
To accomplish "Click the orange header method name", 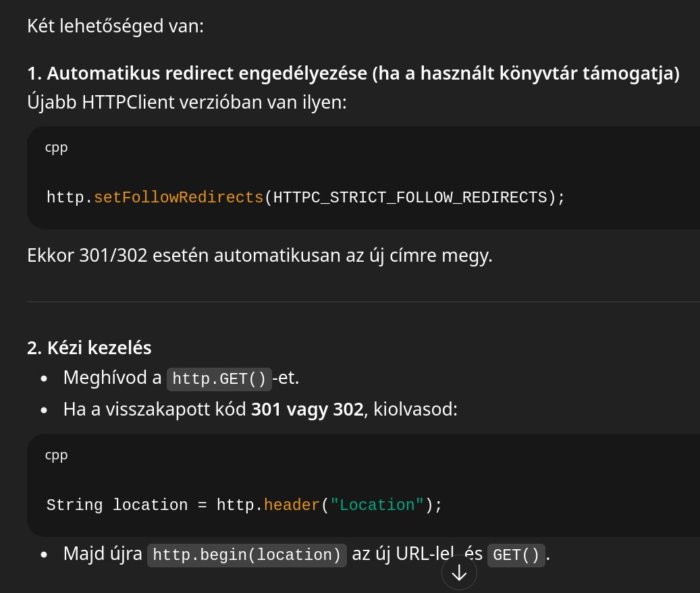I will point(292,505).
